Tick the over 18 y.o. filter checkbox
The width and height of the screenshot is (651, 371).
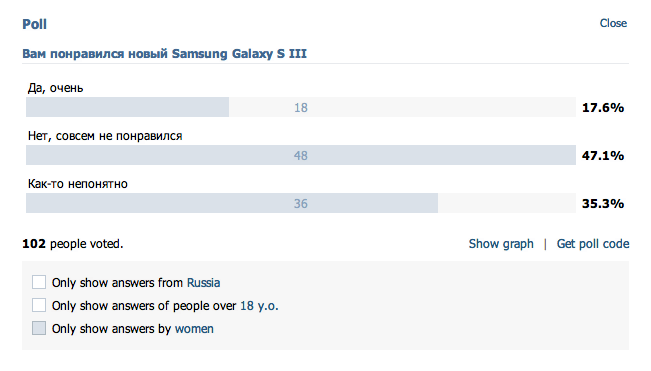coord(39,305)
